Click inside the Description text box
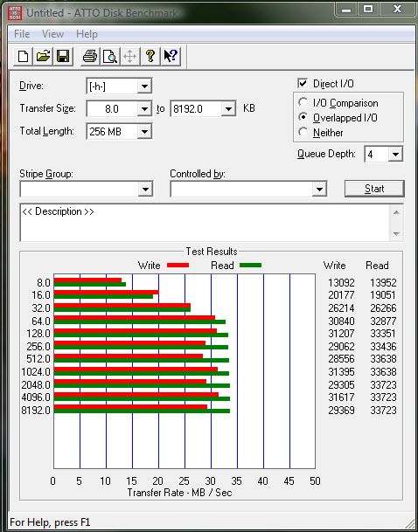This screenshot has height=532, width=418. (205, 223)
